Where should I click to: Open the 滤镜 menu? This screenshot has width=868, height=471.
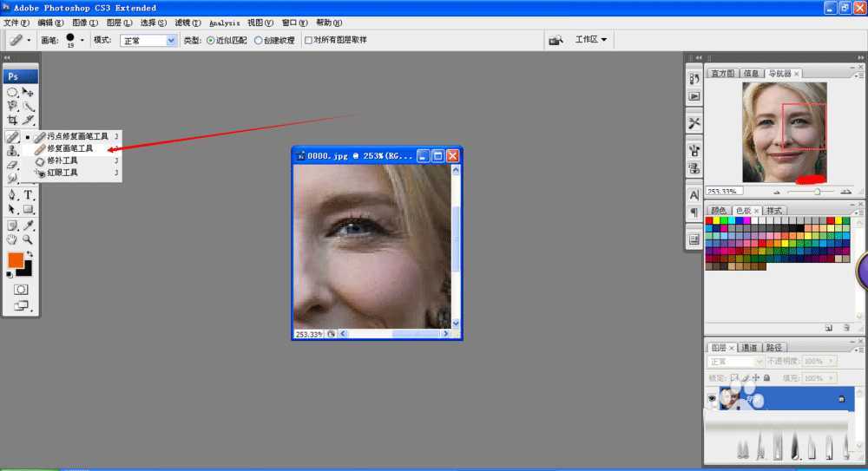(182, 23)
